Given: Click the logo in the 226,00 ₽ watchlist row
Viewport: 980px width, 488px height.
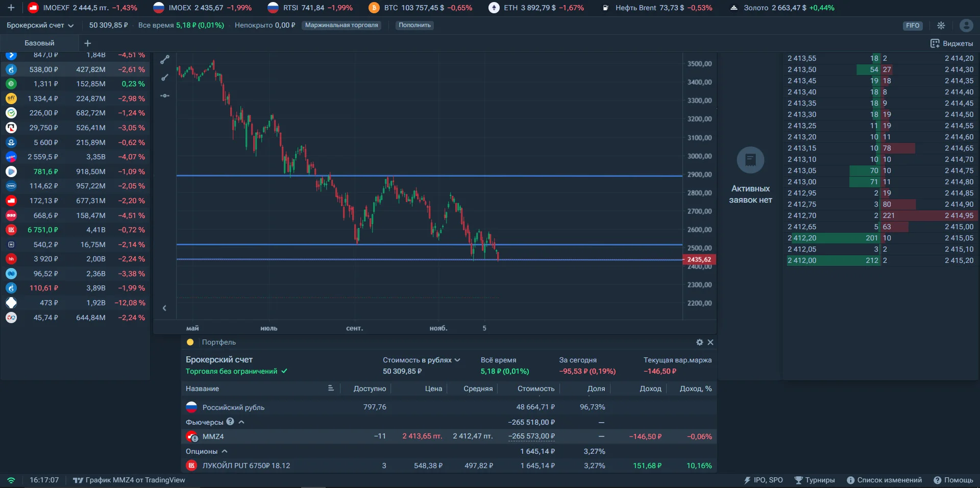Looking at the screenshot, I should (x=11, y=113).
